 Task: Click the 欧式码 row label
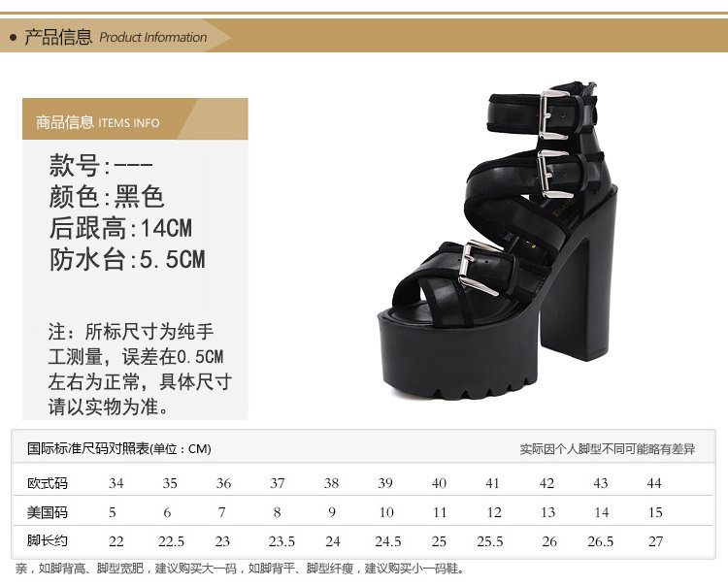point(48,483)
